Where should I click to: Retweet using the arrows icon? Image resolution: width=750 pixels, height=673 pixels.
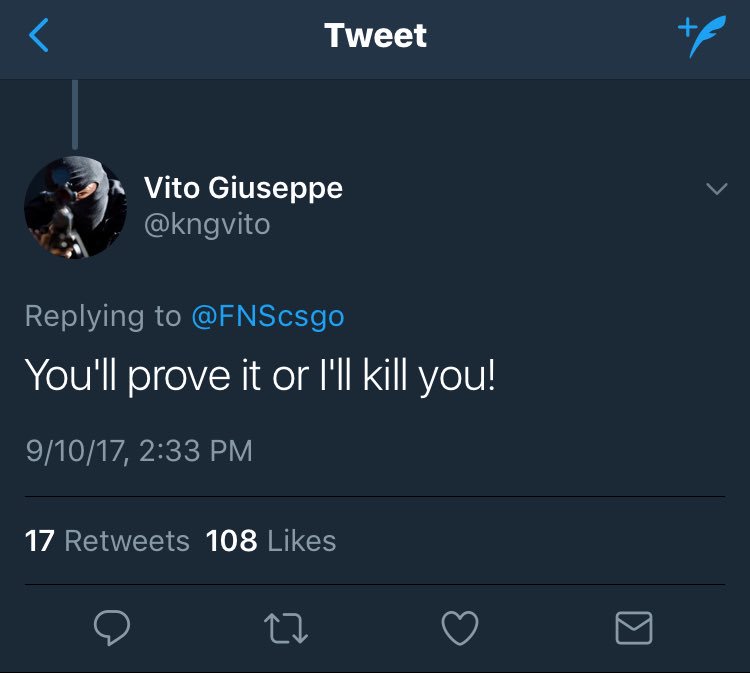tap(287, 627)
